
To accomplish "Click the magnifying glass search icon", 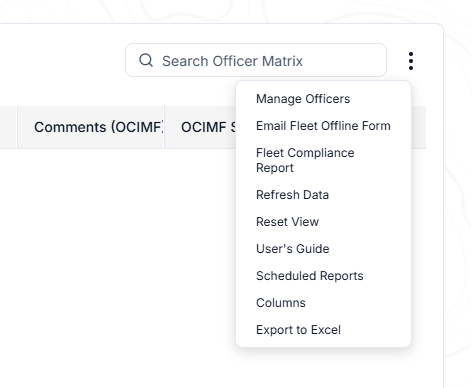I will 146,60.
